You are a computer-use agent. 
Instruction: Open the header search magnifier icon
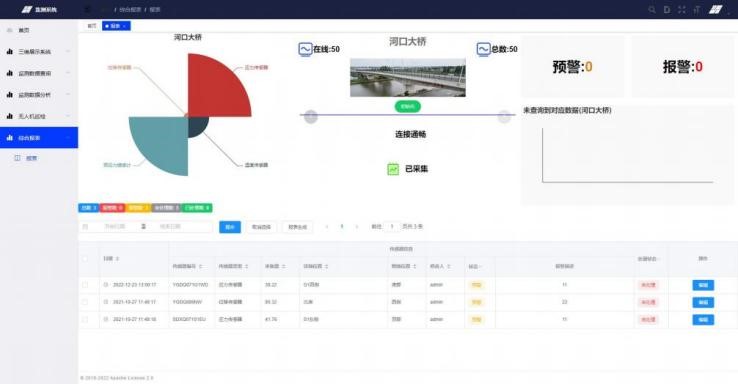click(652, 9)
